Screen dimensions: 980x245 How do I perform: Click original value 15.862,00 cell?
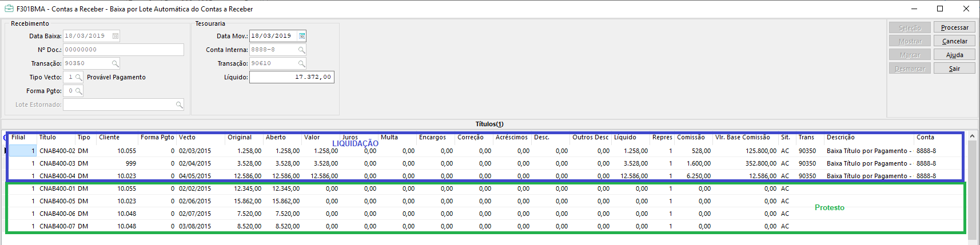click(248, 201)
